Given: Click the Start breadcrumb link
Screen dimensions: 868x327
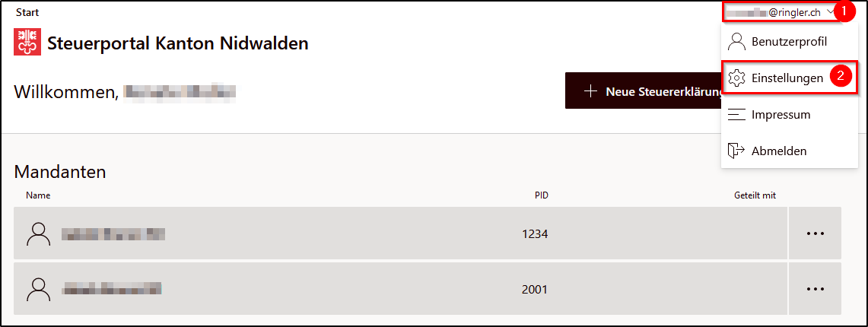Looking at the screenshot, I should coord(27,12).
